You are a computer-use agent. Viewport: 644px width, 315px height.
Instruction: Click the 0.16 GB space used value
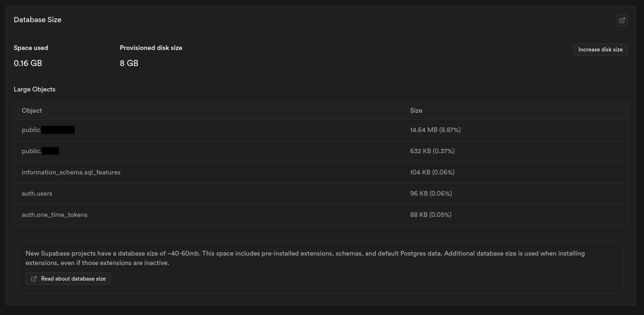(28, 63)
